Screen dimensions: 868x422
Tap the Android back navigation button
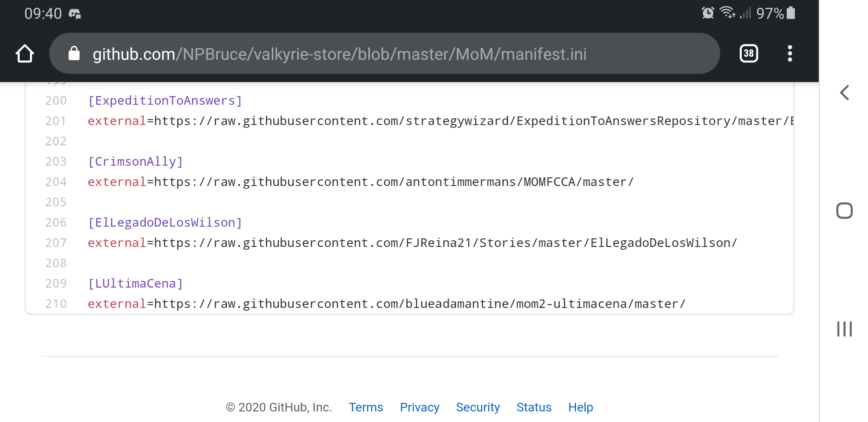tap(845, 93)
